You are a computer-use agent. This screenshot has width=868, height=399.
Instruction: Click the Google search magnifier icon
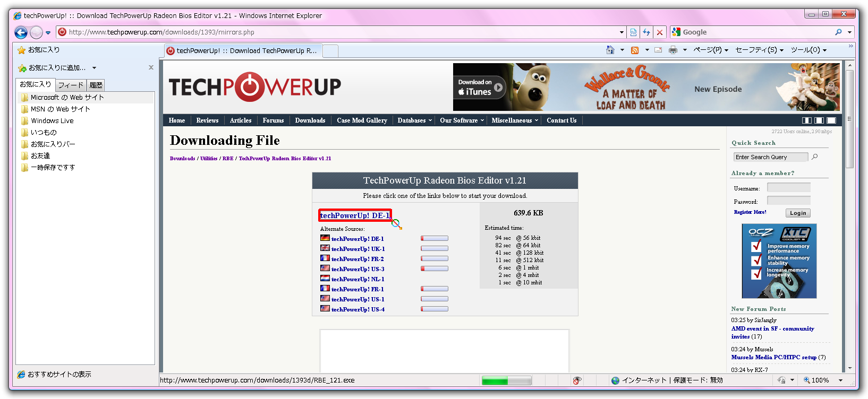click(x=839, y=32)
